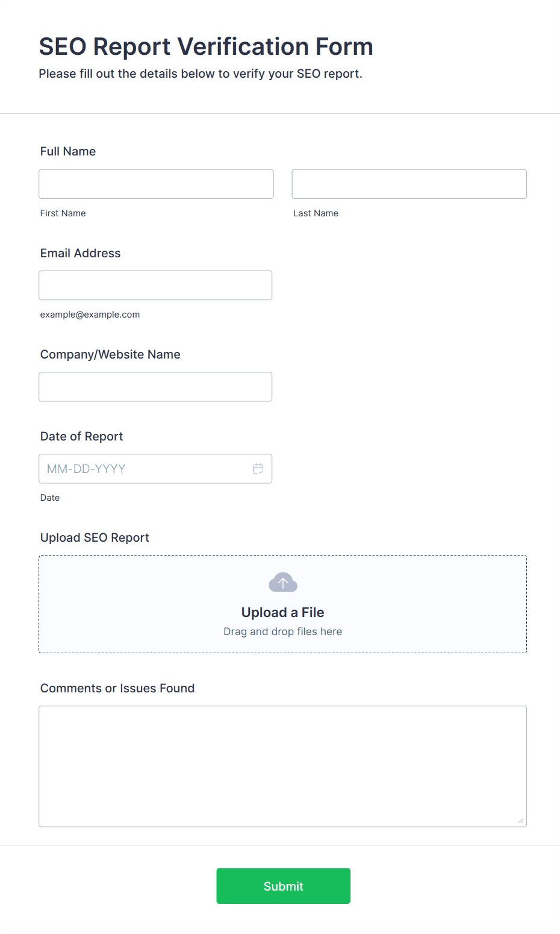Click the comments box resize handle

tap(521, 821)
